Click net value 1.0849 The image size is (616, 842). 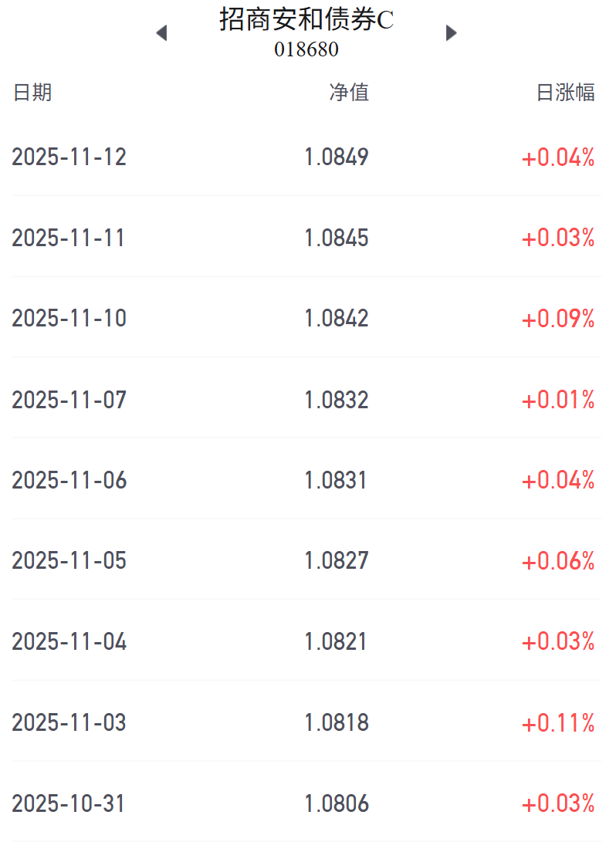(x=337, y=157)
